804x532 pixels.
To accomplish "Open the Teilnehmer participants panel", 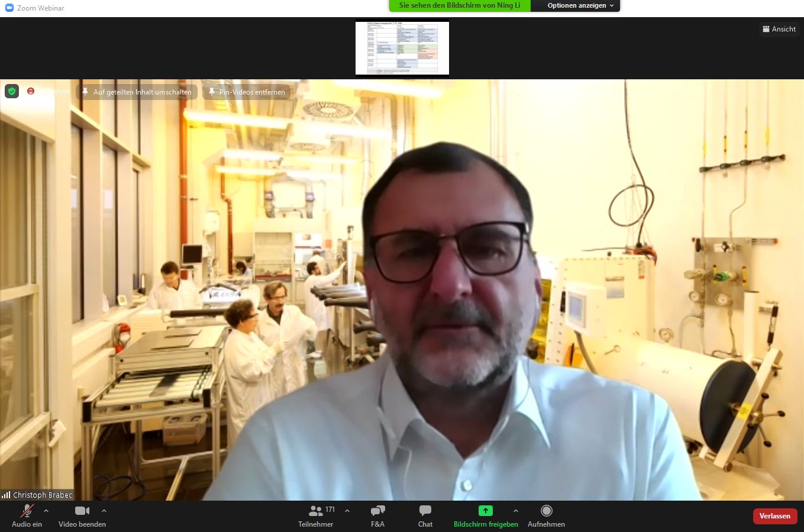I will click(x=316, y=511).
